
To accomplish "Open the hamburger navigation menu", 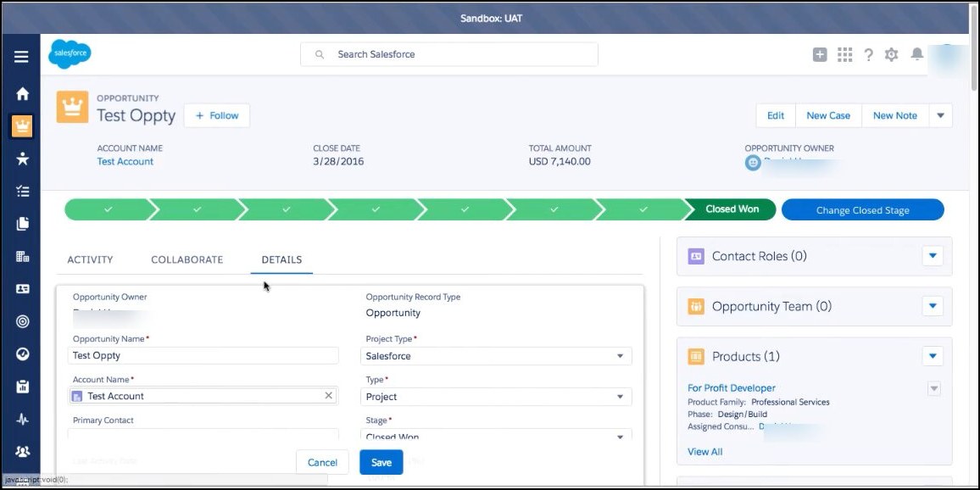I will (21, 57).
